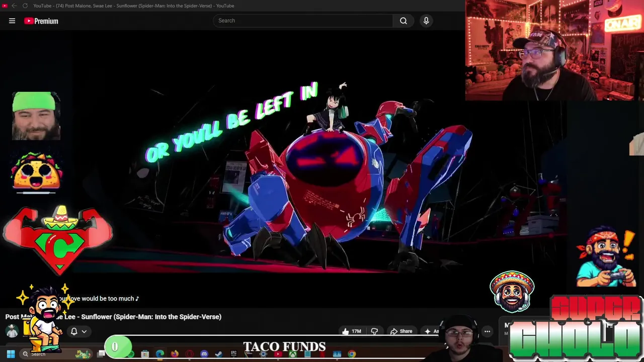Dislike the video with thumbs down
This screenshot has height=362, width=644.
pos(374,331)
